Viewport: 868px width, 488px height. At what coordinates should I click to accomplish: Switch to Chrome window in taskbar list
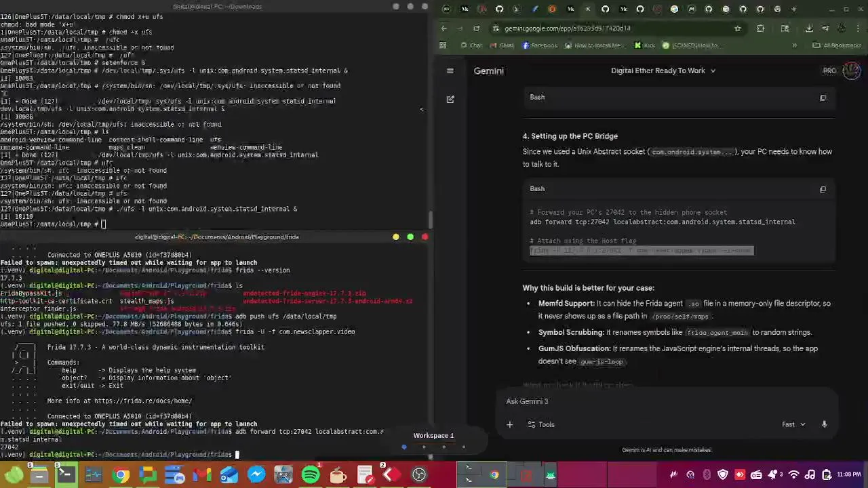(x=494, y=474)
